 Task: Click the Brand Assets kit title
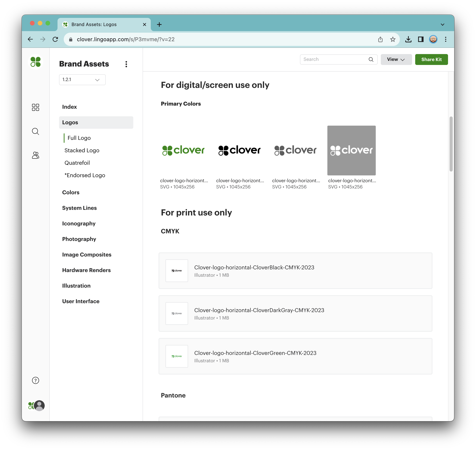[x=84, y=64]
